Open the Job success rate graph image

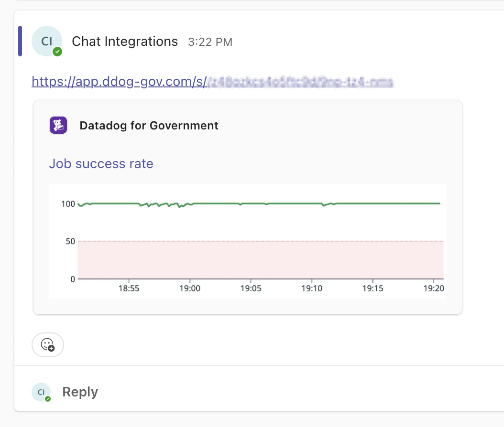pos(248,242)
